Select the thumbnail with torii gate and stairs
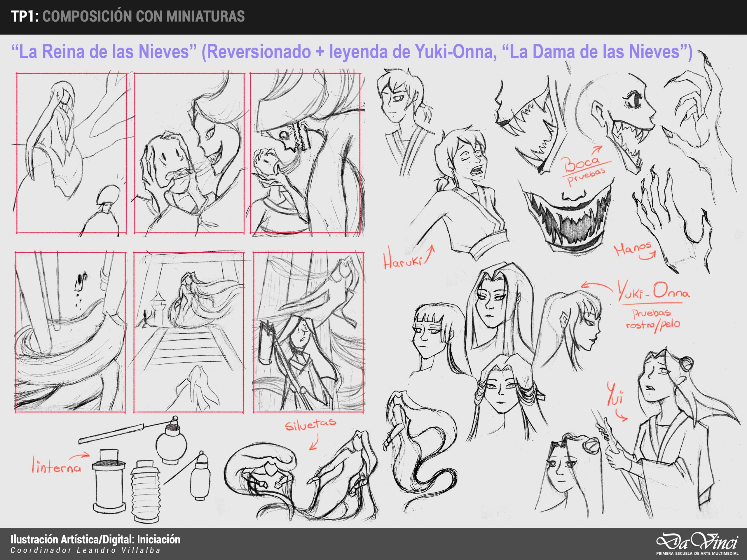The height and width of the screenshot is (560, 747). (189, 332)
